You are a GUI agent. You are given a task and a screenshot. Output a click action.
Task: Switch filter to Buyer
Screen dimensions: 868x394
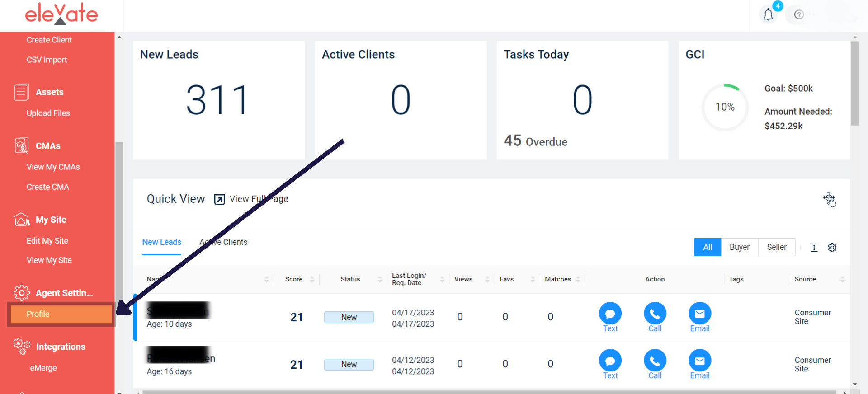739,247
